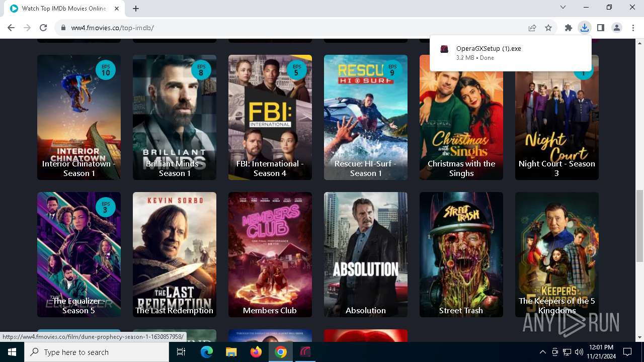Bookmark this tab with star icon
Image resolution: width=644 pixels, height=362 pixels.
pos(548,28)
